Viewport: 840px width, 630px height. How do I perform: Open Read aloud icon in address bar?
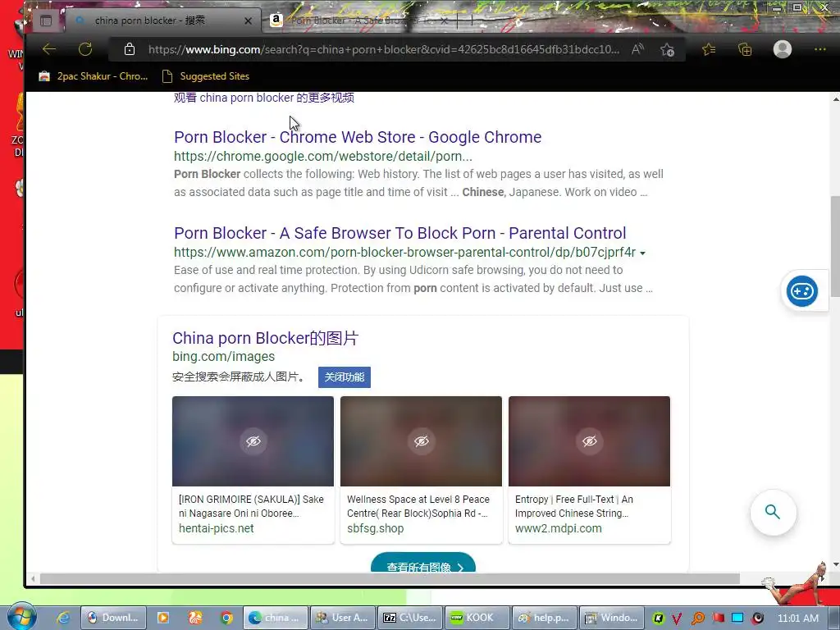coord(637,49)
